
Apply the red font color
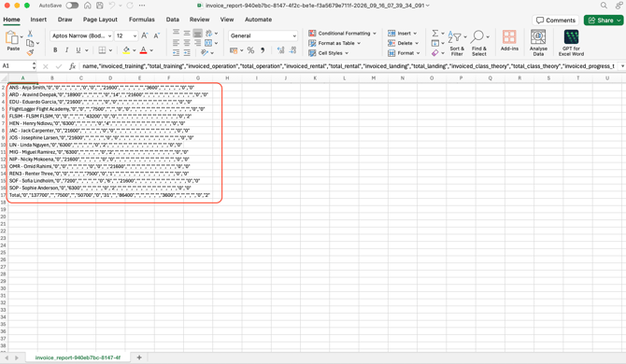143,50
